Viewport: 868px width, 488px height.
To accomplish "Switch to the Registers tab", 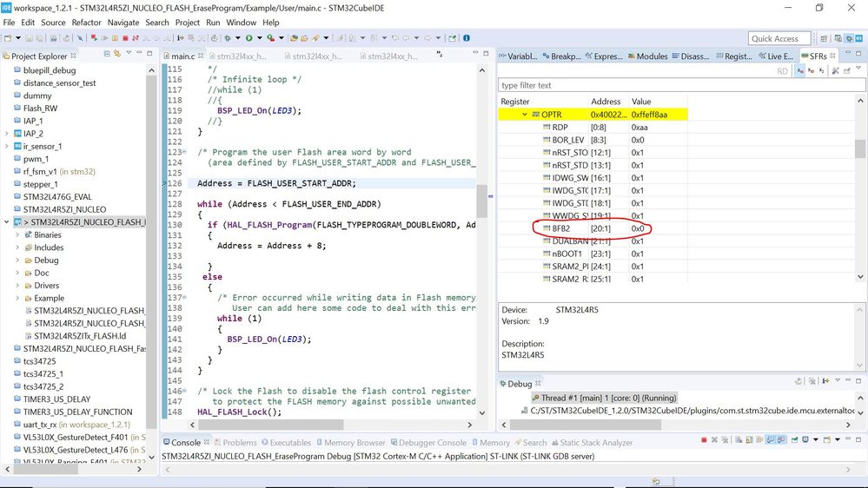I will pos(734,56).
